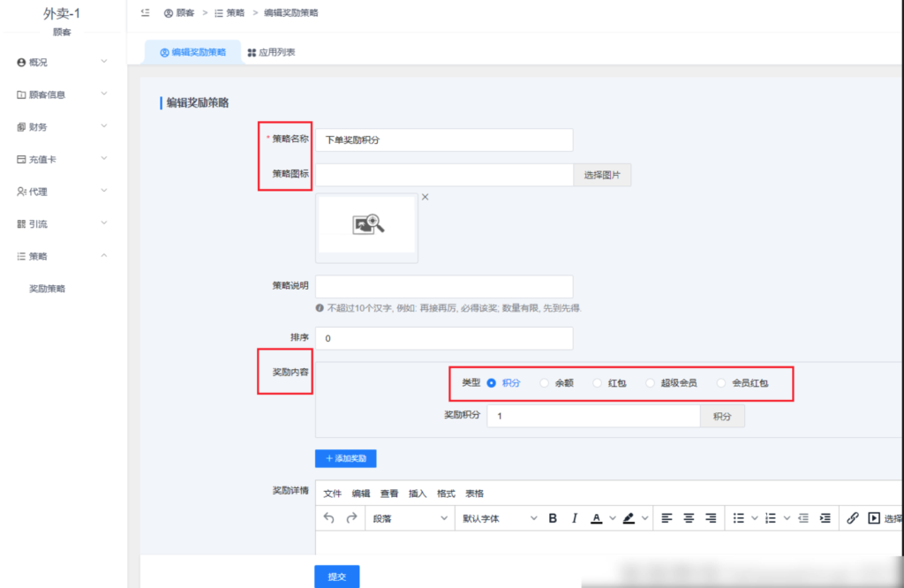Click the 策略名称 input field

(x=445, y=139)
